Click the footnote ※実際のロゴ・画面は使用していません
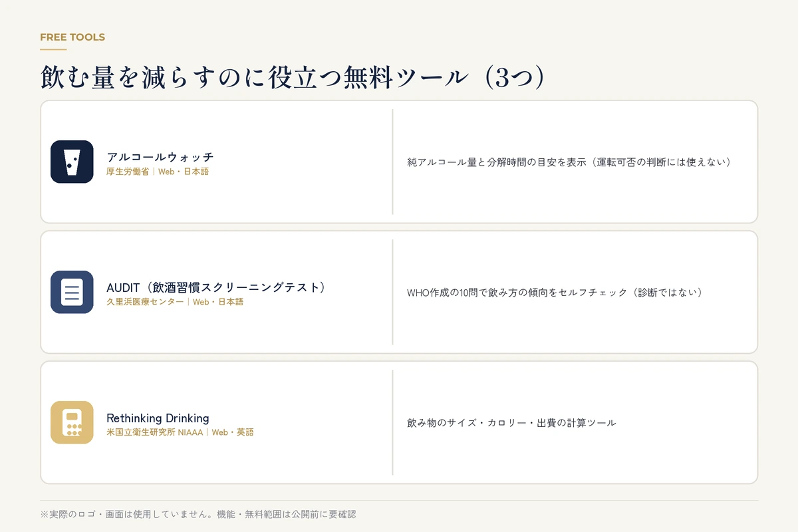 [198, 514]
